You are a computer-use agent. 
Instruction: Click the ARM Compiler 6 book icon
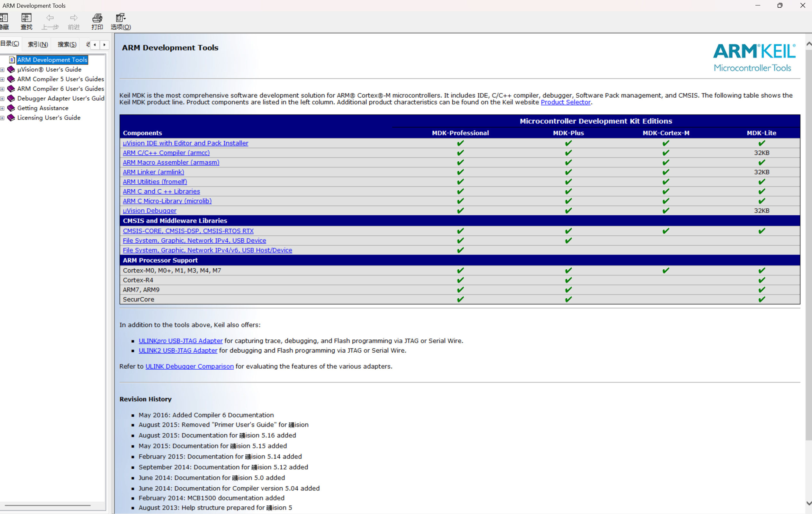click(x=11, y=89)
